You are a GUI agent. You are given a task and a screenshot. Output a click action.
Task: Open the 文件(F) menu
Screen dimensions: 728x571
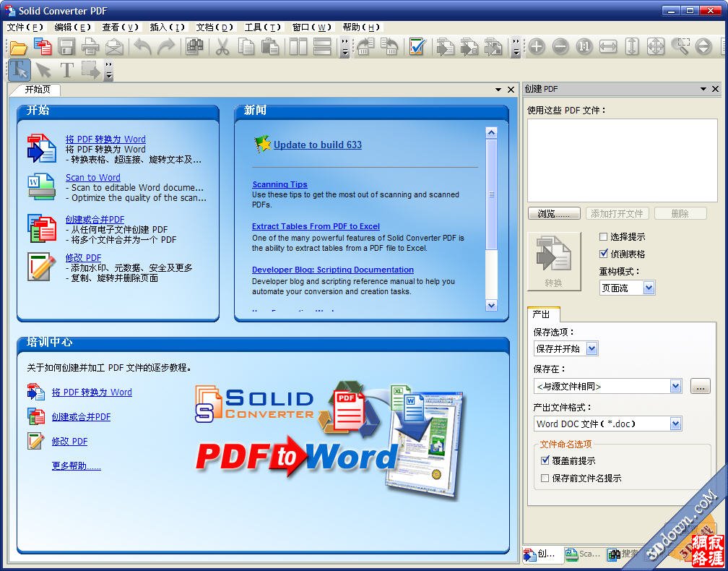click(25, 27)
